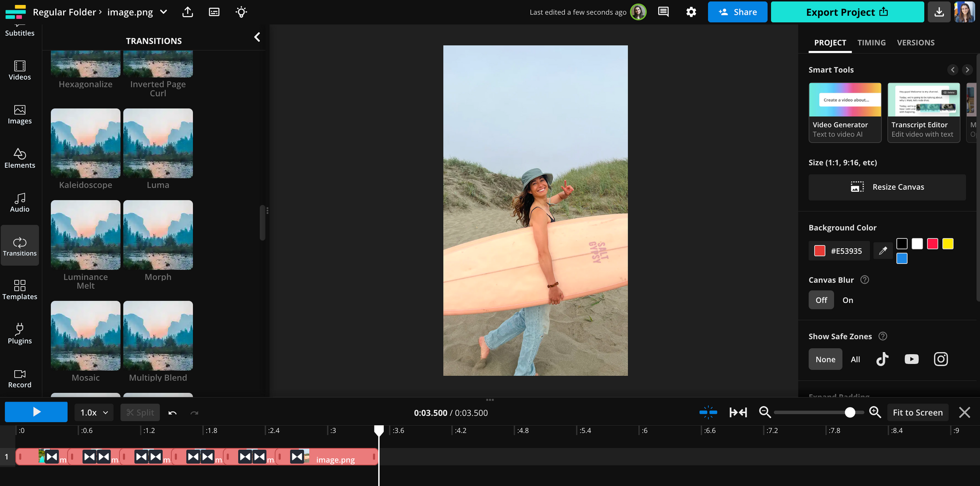Viewport: 980px width, 486px height.
Task: Collapse the Transitions panel with chevron
Action: [257, 37]
